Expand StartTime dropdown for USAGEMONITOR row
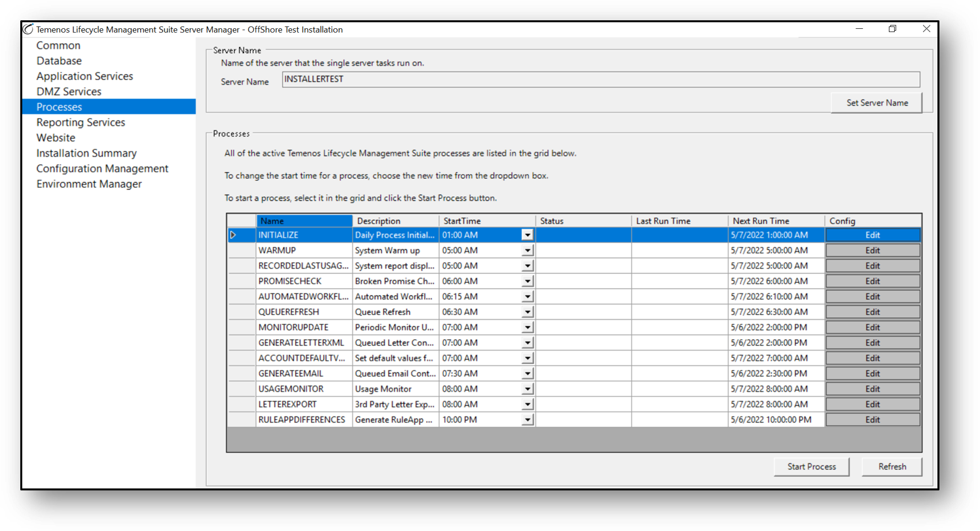This screenshot has width=980, height=531. pyautogui.click(x=527, y=389)
